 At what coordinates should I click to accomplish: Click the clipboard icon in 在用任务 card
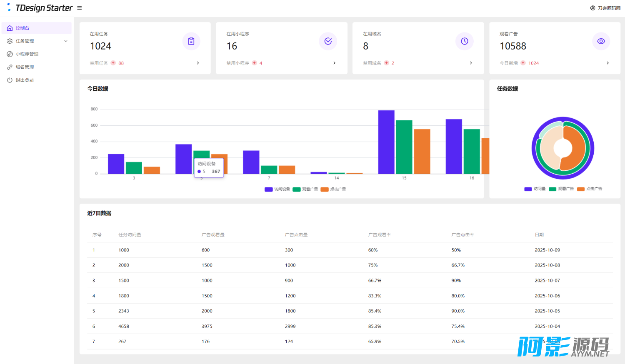click(x=191, y=41)
